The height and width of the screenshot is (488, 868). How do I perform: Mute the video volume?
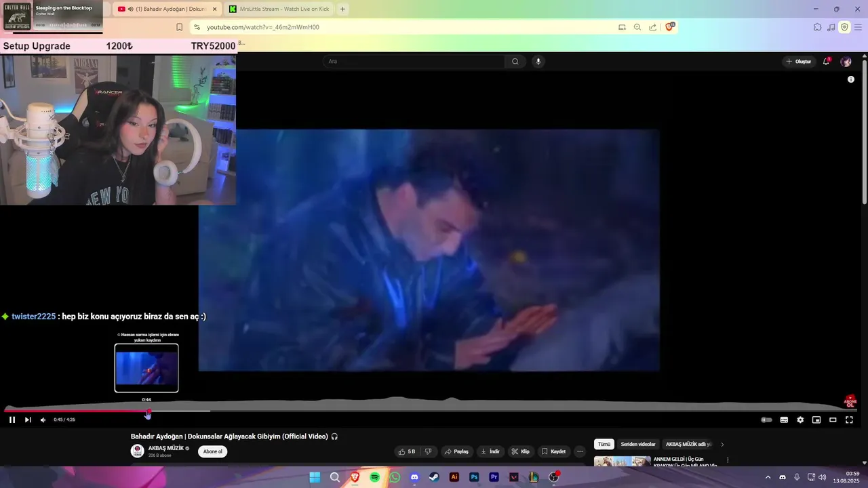(43, 420)
